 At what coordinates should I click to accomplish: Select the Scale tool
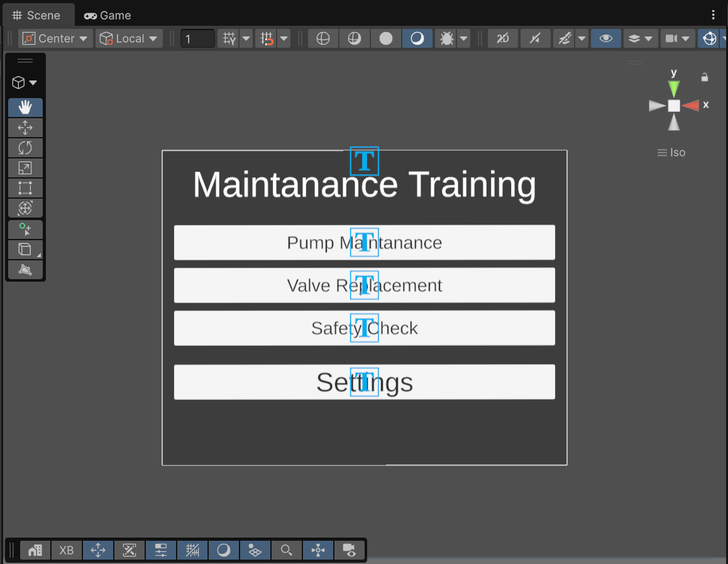(x=25, y=168)
